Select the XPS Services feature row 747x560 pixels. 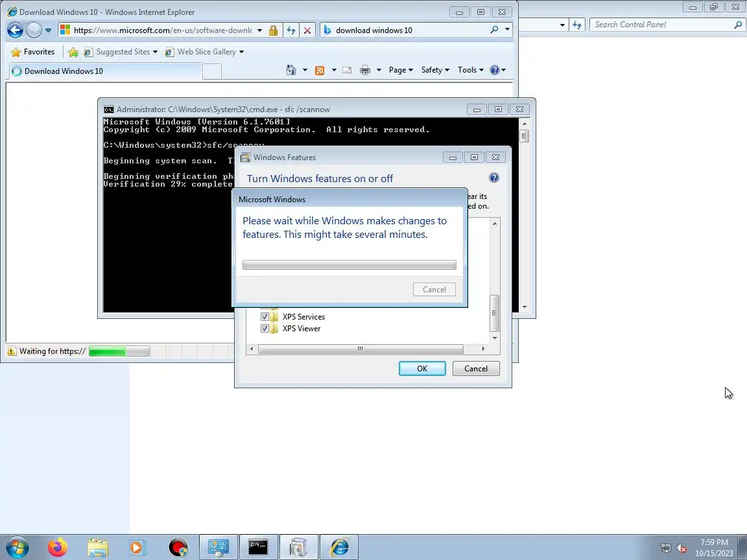pyautogui.click(x=303, y=317)
